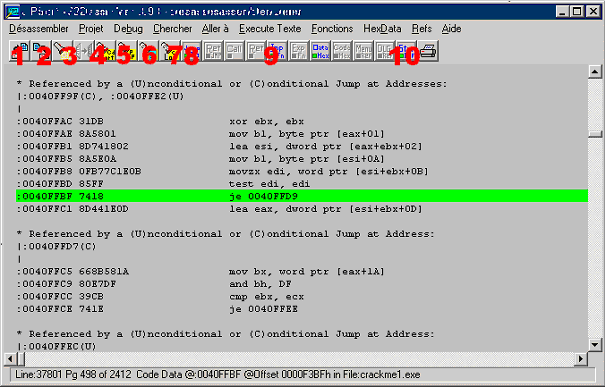Click the String Data References icon

[x=406, y=51]
